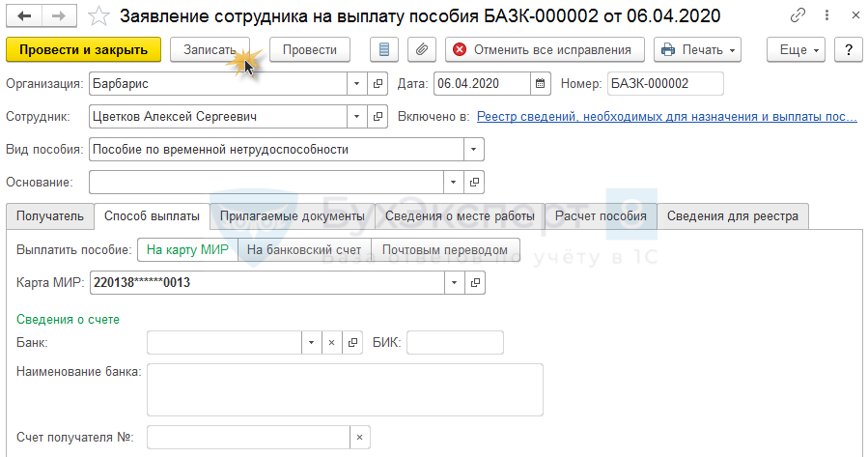Viewport: 868px width, 457px height.
Task: Switch to the Расчет пособия tab
Action: (601, 216)
